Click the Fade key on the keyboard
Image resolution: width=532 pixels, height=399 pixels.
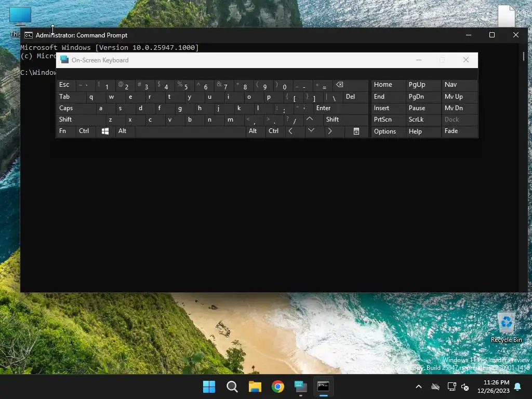click(x=459, y=131)
